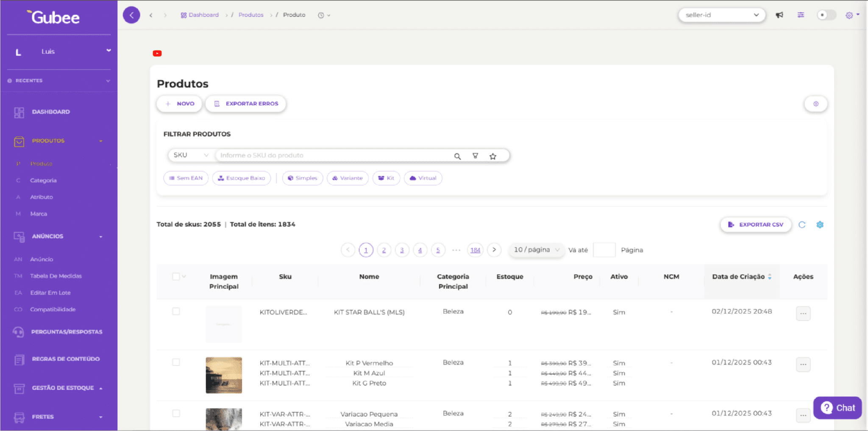
Task: Select all rows header checkbox
Action: pyautogui.click(x=176, y=276)
